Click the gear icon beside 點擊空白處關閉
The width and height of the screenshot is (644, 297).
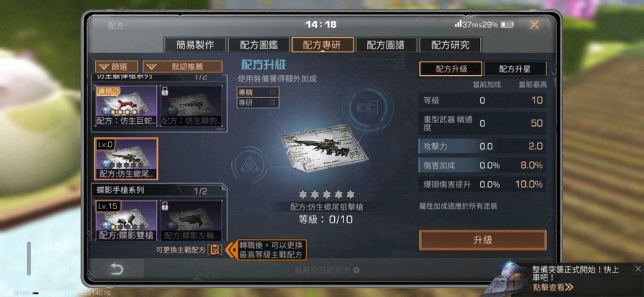(356, 271)
